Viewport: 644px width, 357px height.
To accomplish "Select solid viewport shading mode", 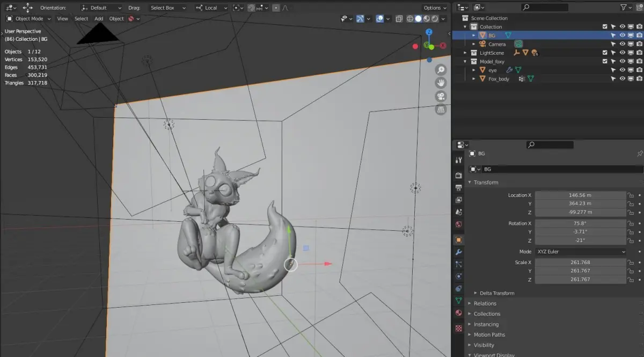I will pyautogui.click(x=419, y=18).
